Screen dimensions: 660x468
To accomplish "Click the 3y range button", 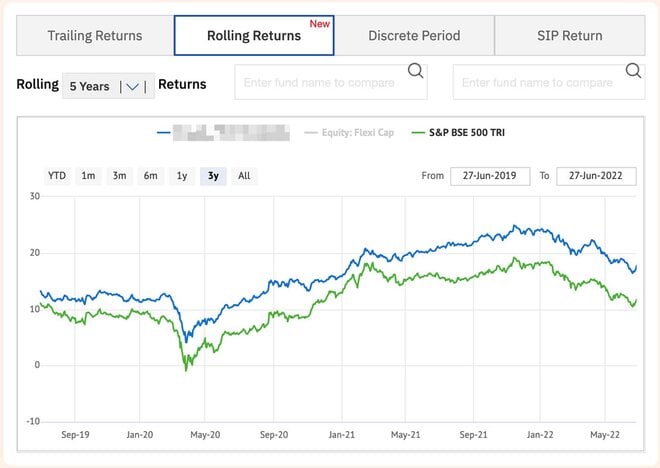I will tap(213, 176).
